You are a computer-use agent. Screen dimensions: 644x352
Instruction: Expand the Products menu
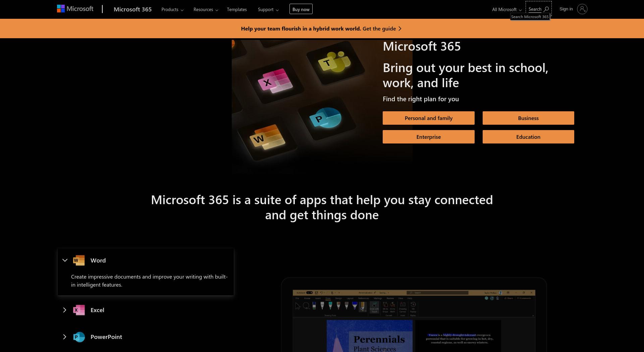172,9
